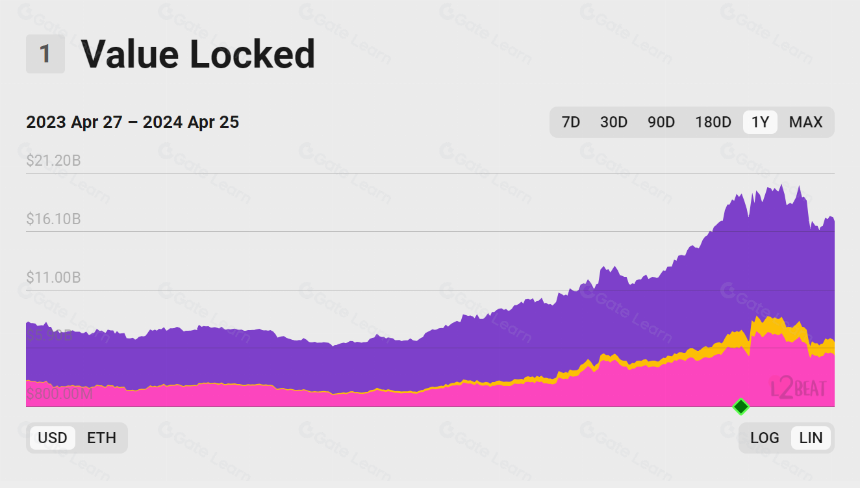860x488 pixels.
Task: Click the $21.20B axis label
Action: [54, 161]
